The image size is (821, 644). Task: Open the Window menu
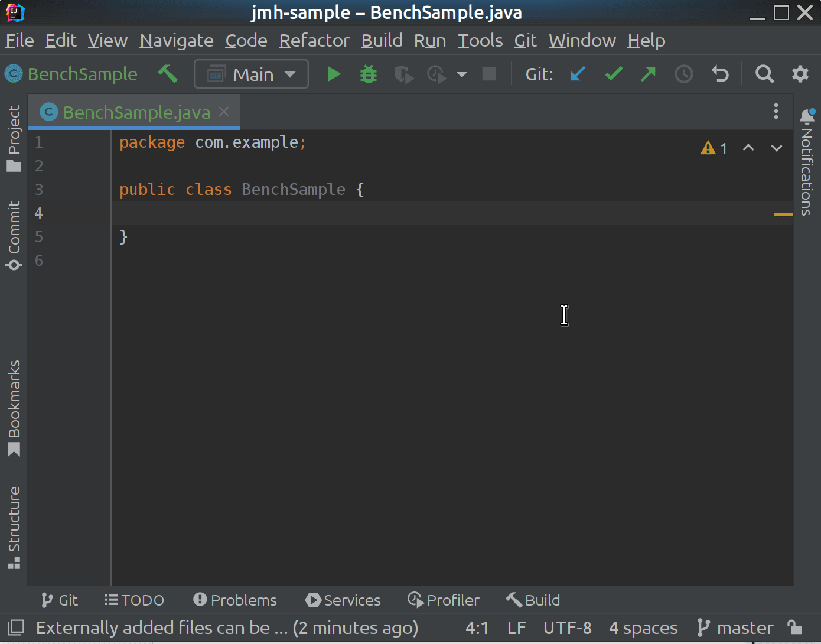pos(582,40)
